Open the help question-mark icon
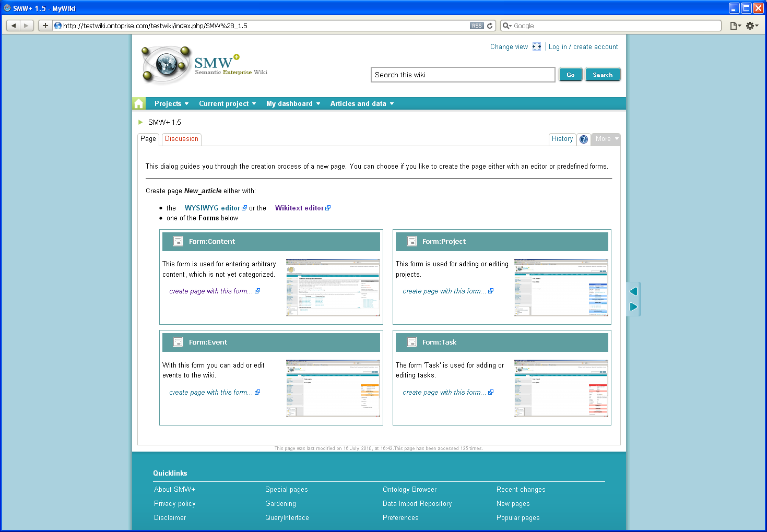Screen dimensions: 767x532 584,139
